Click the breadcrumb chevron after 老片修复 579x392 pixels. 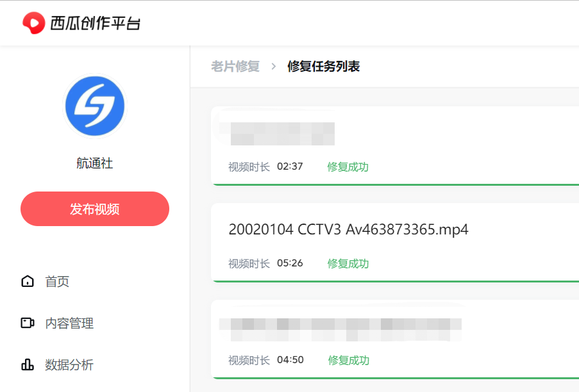(x=274, y=67)
